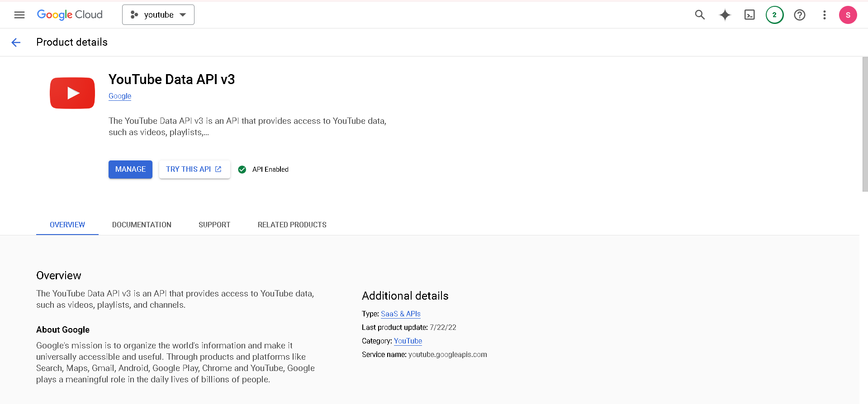Open the search magnifier icon
The image size is (868, 404).
click(x=700, y=15)
